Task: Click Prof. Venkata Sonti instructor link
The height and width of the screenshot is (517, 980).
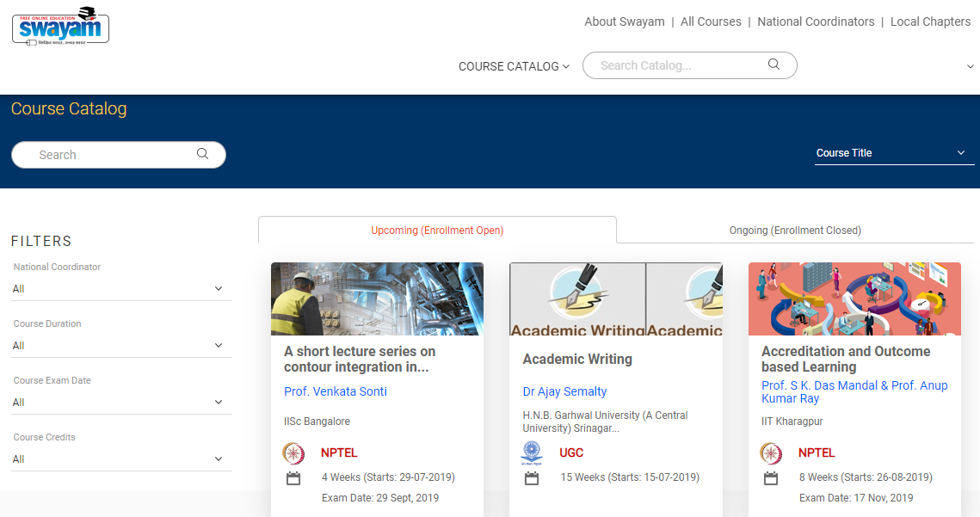Action: (x=336, y=391)
